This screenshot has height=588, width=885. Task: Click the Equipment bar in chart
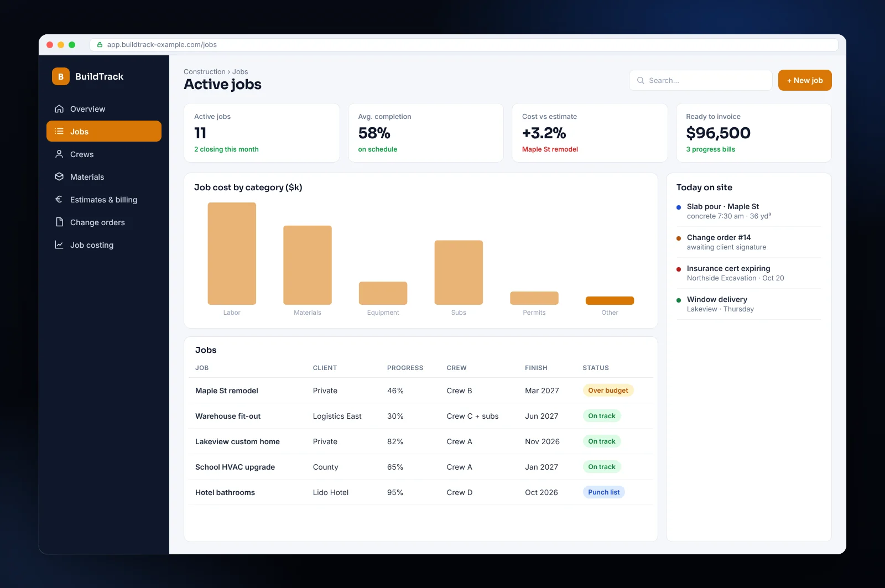(383, 293)
